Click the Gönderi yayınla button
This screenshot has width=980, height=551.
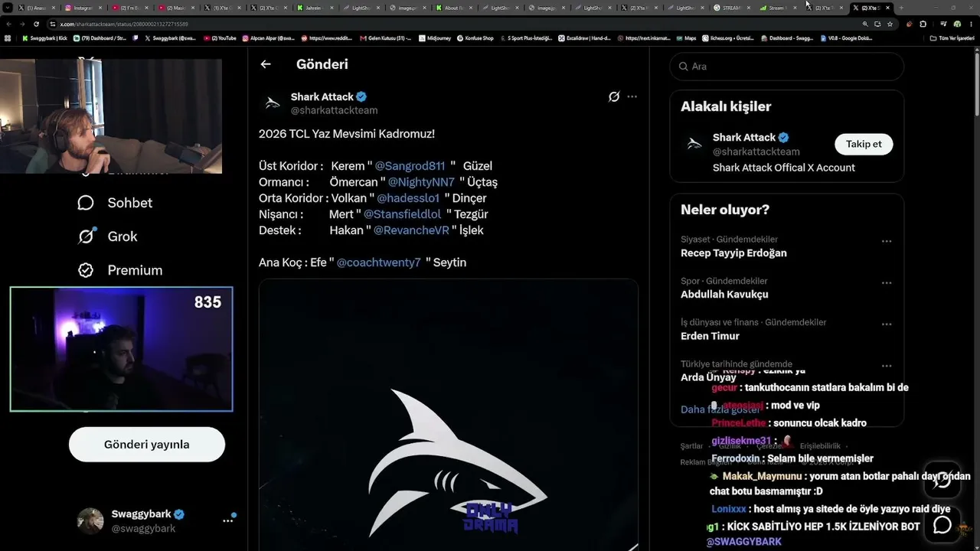point(147,445)
